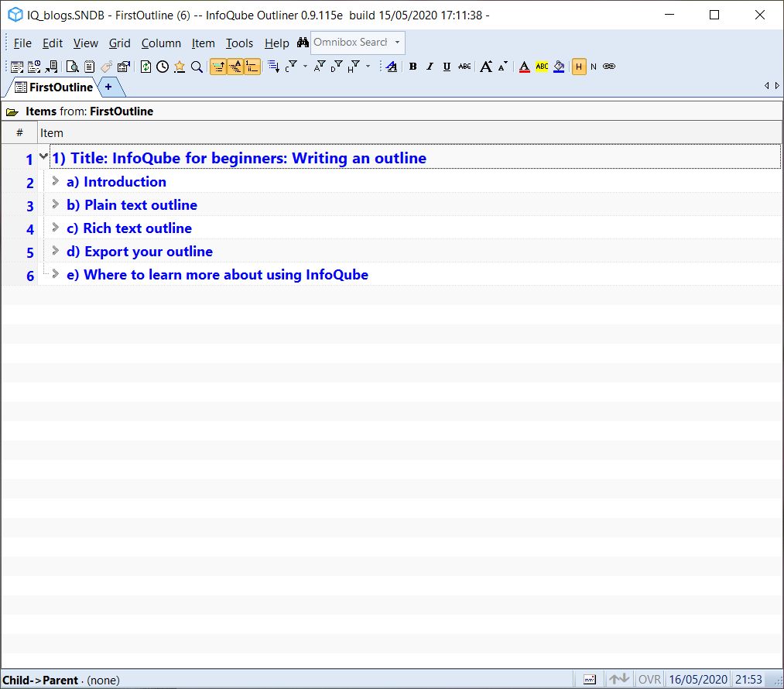784x689 pixels.
Task: Click the green refresh document icon
Action: (x=146, y=67)
